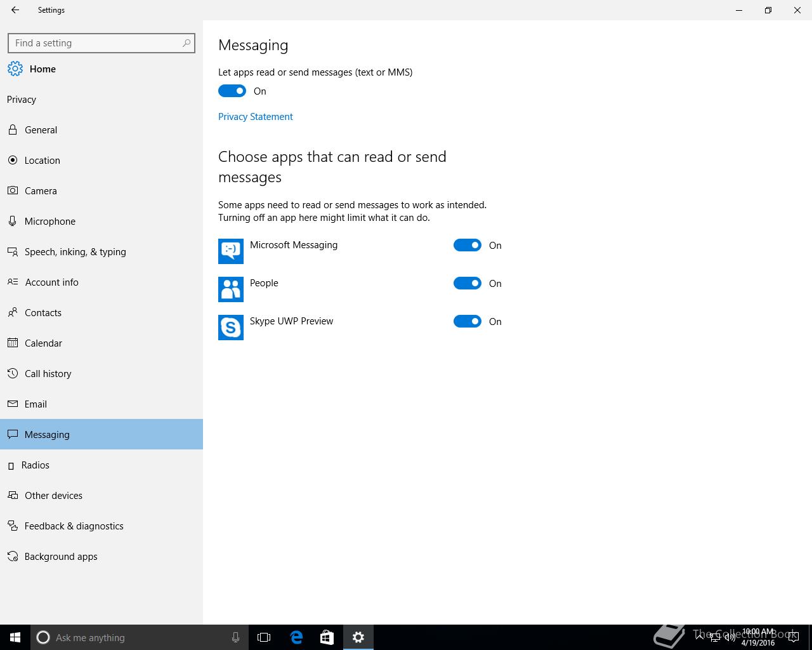
Task: Click the Skype UWP Preview app icon
Action: [231, 328]
